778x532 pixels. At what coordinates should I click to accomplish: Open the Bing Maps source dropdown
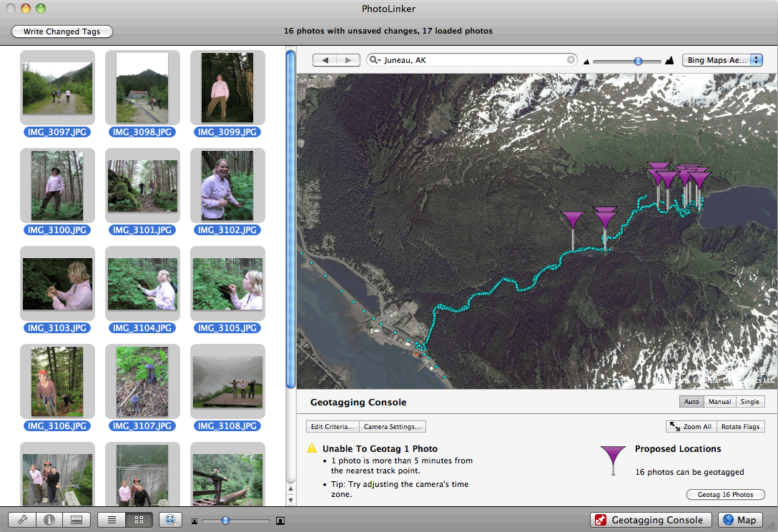[722, 60]
